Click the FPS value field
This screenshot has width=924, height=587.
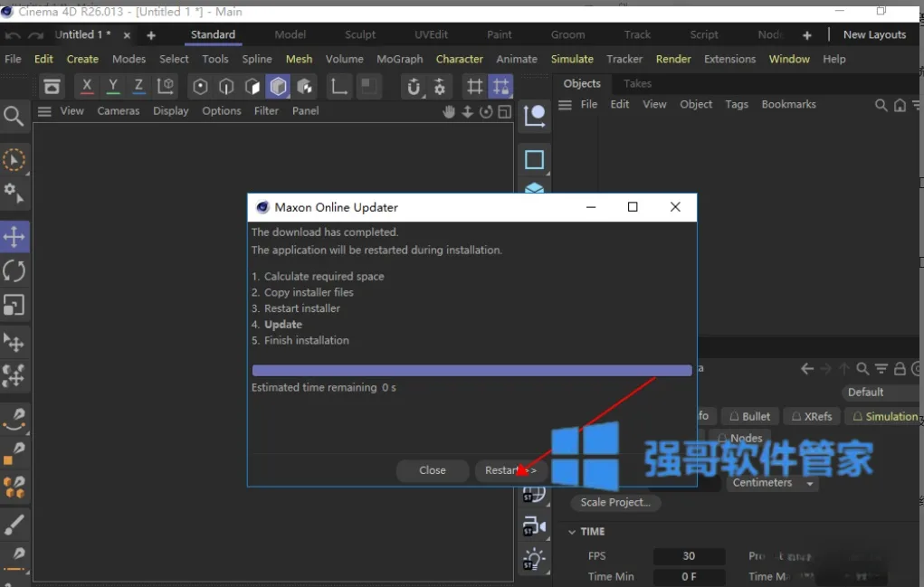tap(689, 555)
